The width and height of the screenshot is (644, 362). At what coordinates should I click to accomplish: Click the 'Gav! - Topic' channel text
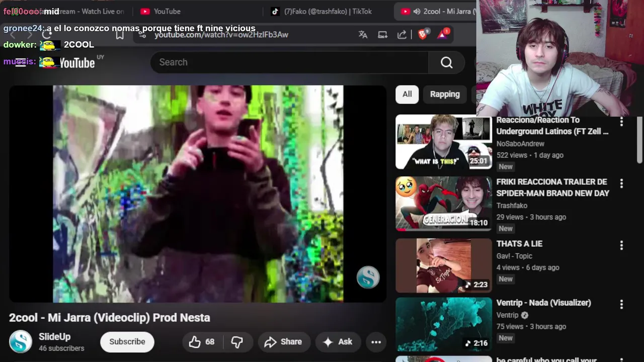pyautogui.click(x=514, y=256)
